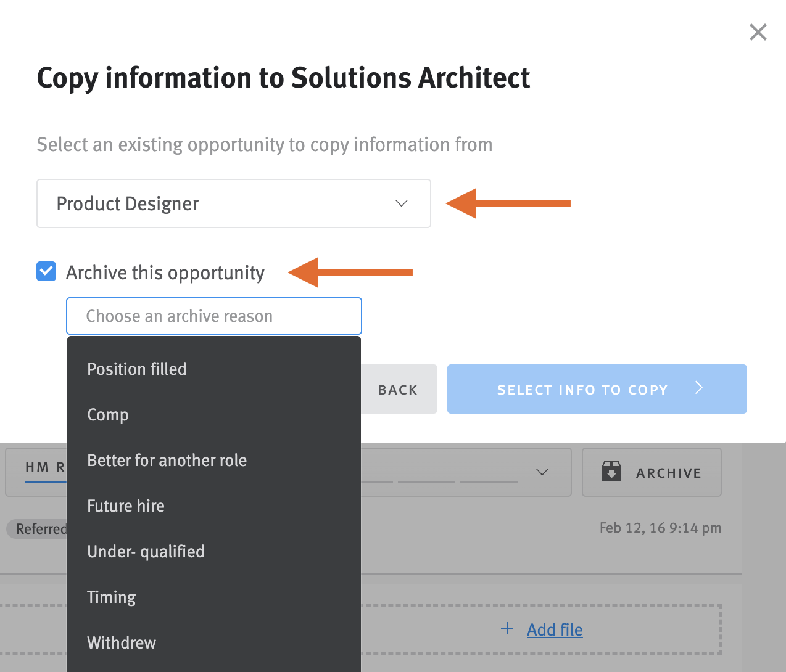Pick Withdrew as archive reason
Screen dimensions: 786x672
(x=213, y=642)
